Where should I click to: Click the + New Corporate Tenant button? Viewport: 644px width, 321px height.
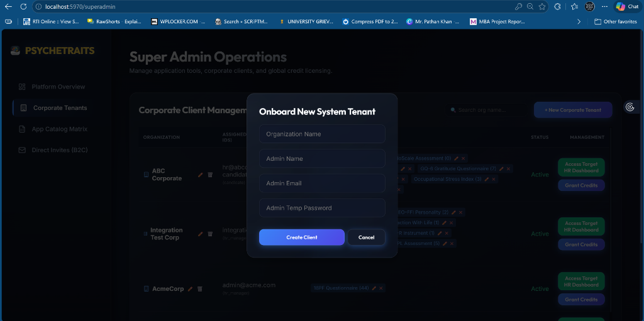click(573, 110)
